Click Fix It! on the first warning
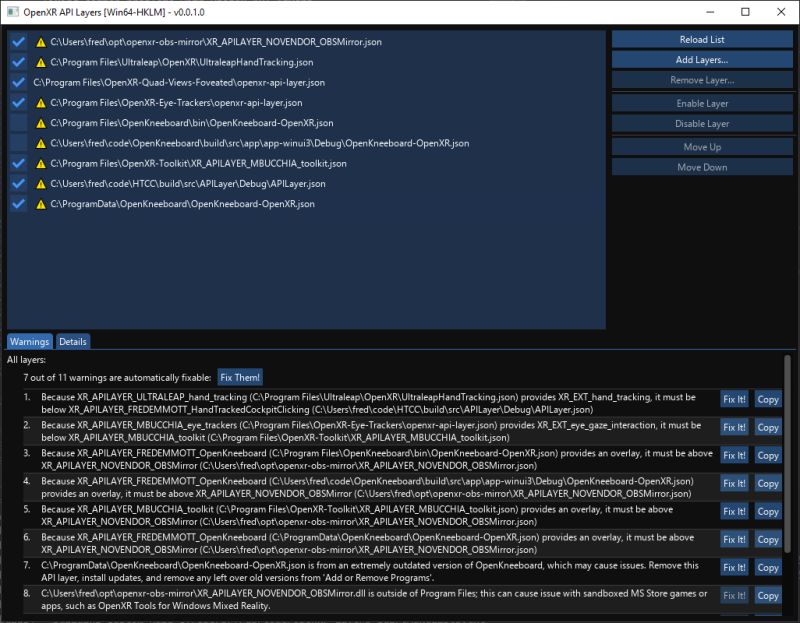This screenshot has width=800, height=623. click(734, 399)
